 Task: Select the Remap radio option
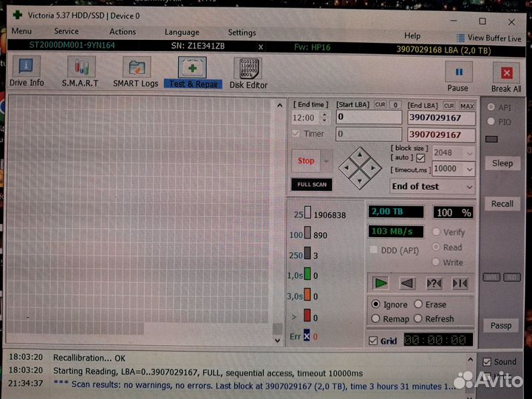pos(376,318)
